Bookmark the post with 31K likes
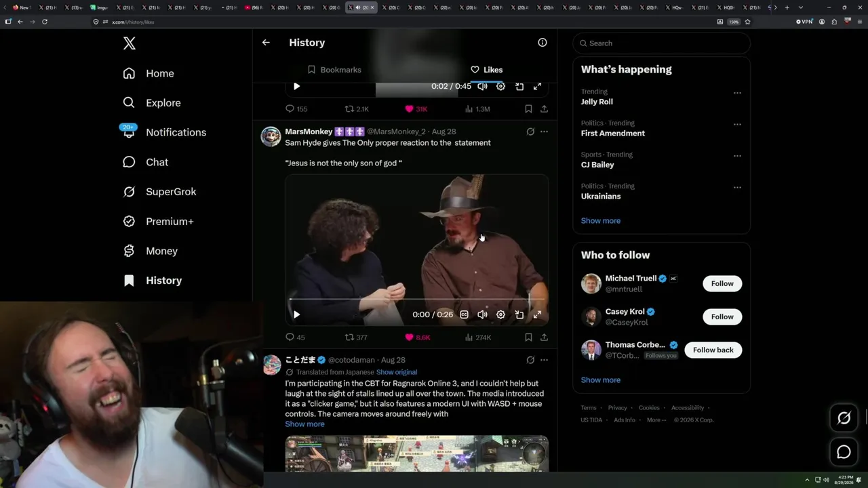This screenshot has width=868, height=488. (528, 109)
